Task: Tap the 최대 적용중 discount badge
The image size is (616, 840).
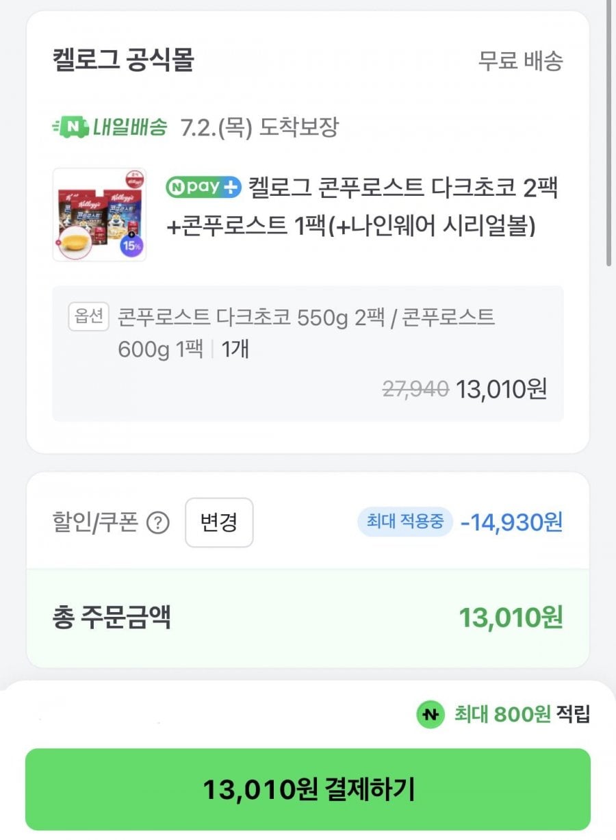Action: click(405, 522)
